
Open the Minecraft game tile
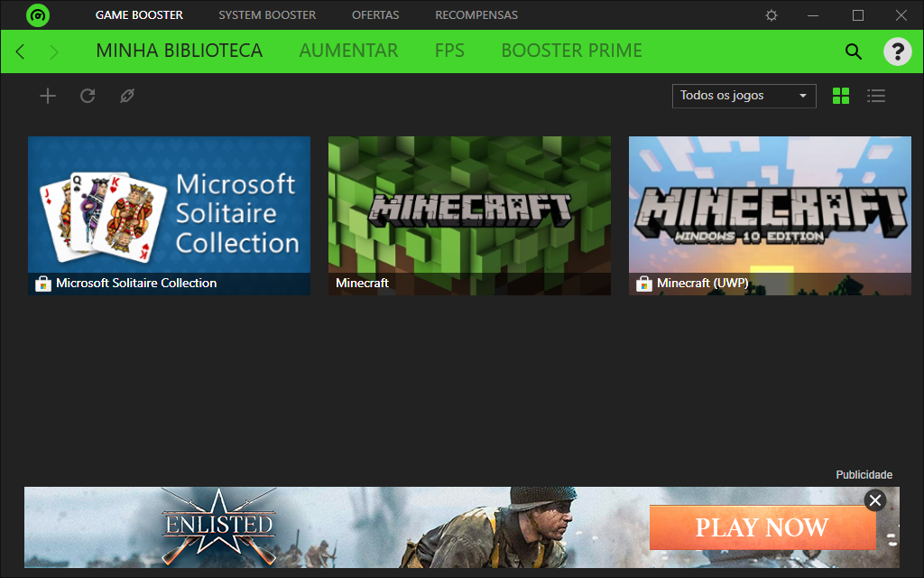pyautogui.click(x=469, y=216)
